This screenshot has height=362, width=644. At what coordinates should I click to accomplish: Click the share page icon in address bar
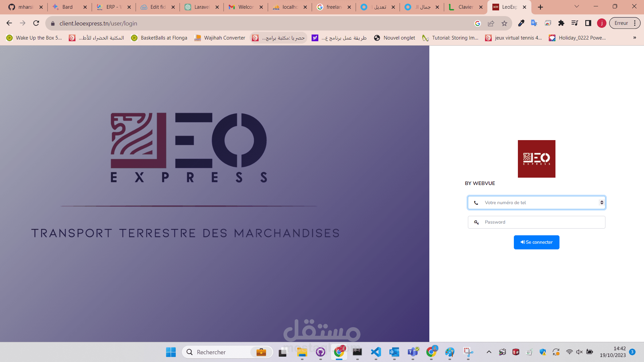coord(491,23)
